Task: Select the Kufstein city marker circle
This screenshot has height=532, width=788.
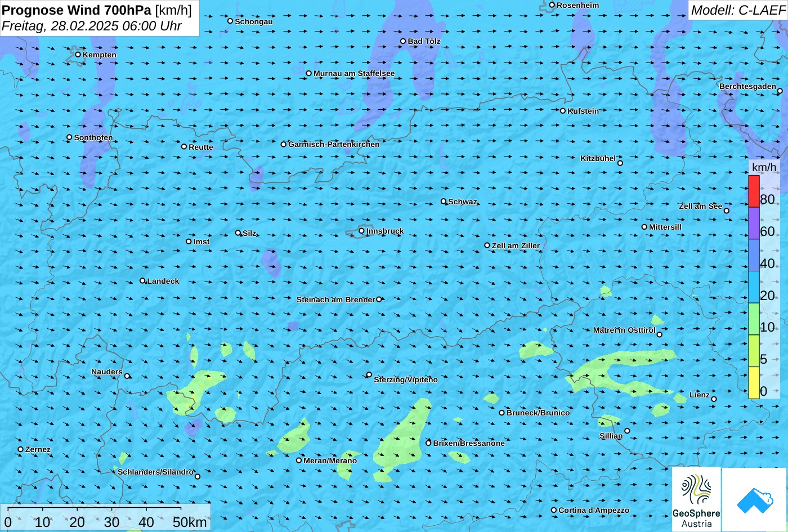Action: 562,111
